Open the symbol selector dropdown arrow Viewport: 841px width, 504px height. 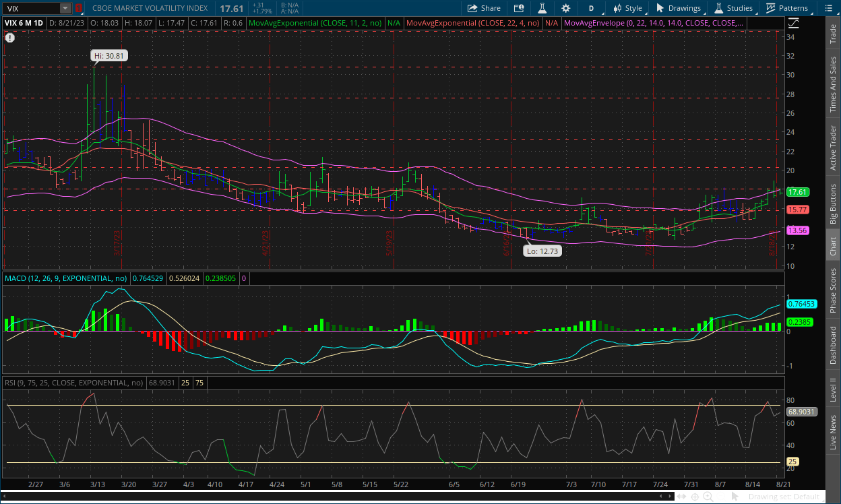click(x=65, y=8)
